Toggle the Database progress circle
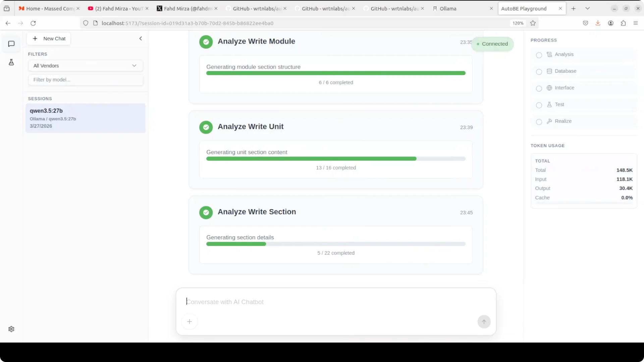The width and height of the screenshot is (644, 362). pyautogui.click(x=539, y=72)
